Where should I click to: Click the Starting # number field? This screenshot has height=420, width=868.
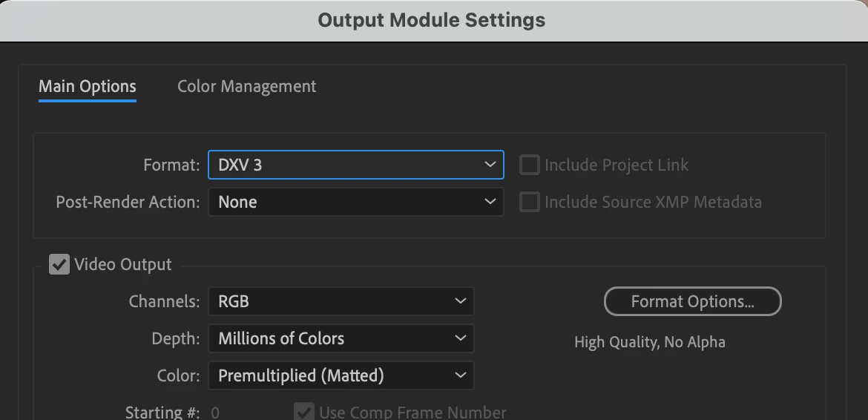click(x=215, y=412)
